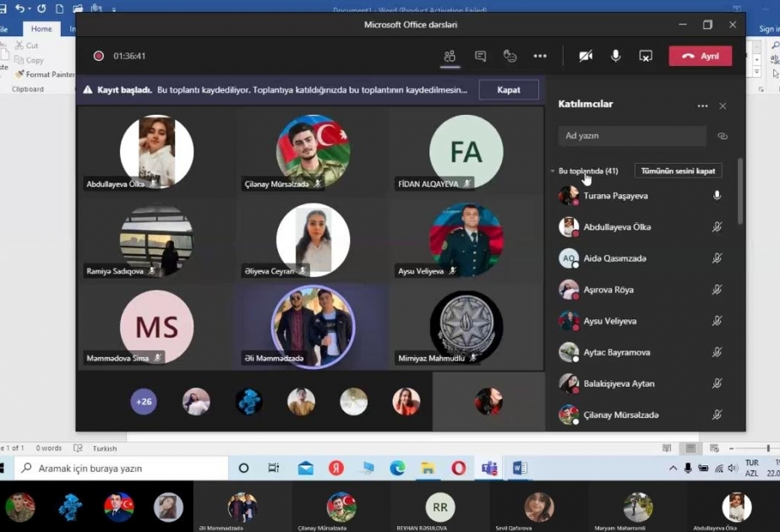780x532 pixels.
Task: Mute everyone with Tümünün sesini kapat
Action: 678,171
